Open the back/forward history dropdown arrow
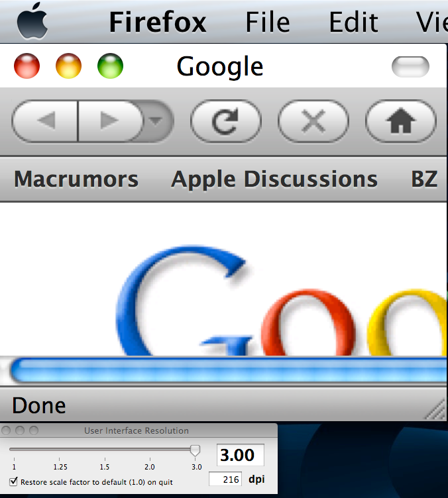This screenshot has height=498, width=448. tap(156, 121)
